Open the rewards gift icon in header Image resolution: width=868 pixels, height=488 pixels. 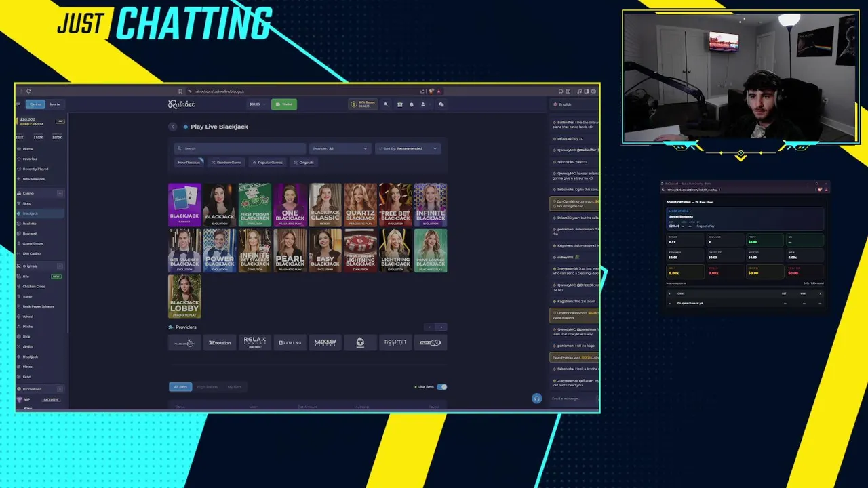400,104
